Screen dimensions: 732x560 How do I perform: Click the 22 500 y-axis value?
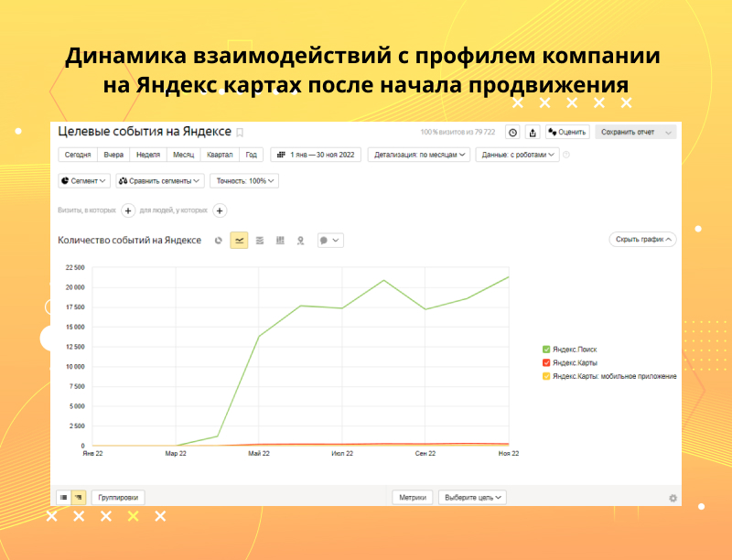(75, 267)
